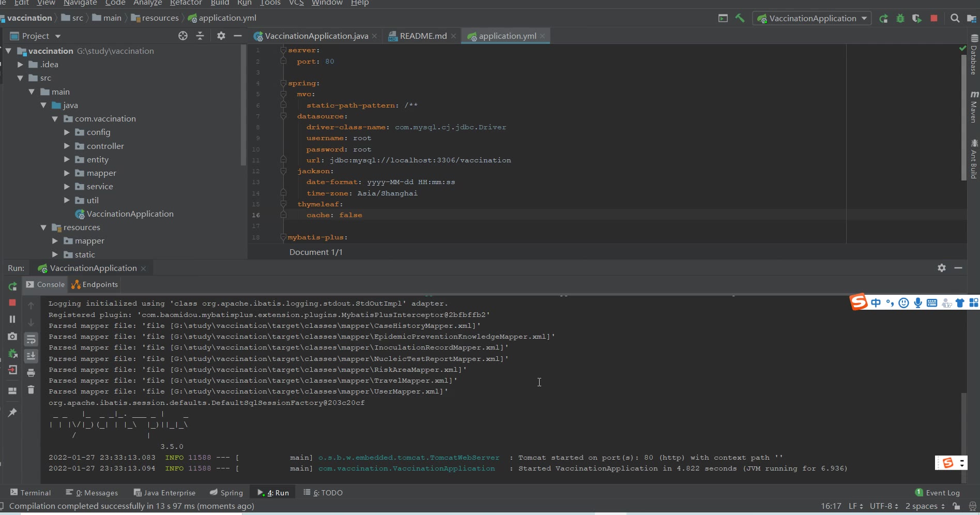Collapse the src folder
Image resolution: width=980 pixels, height=515 pixels.
point(20,78)
